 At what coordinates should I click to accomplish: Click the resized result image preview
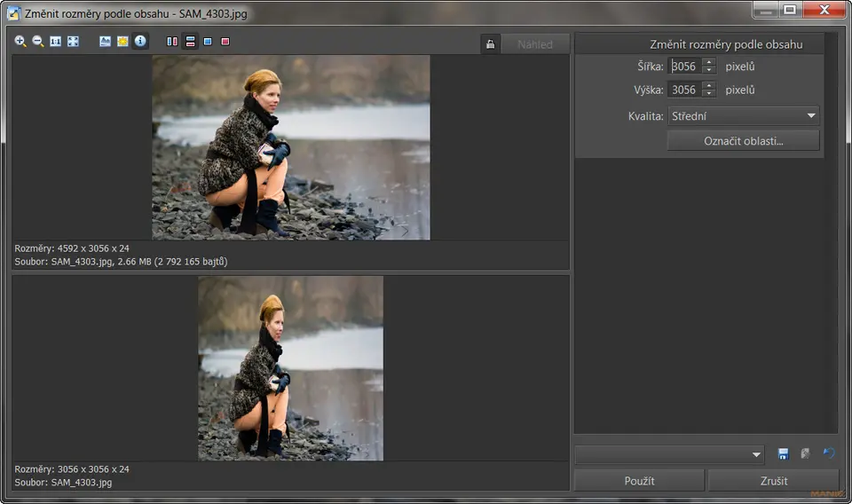click(290, 367)
